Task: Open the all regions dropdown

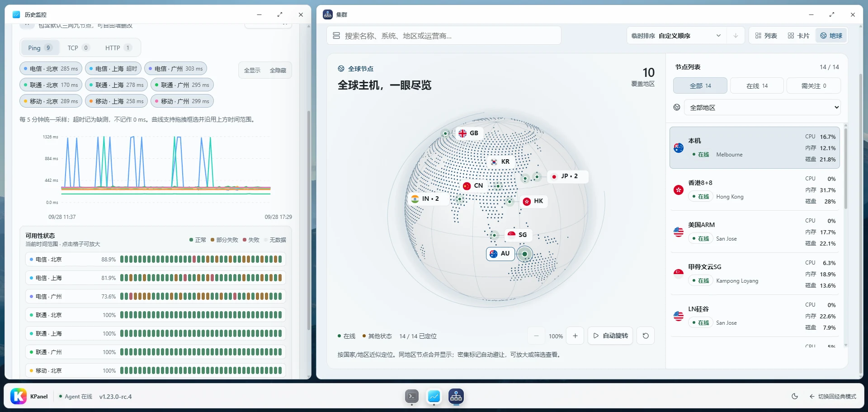Action: (x=763, y=108)
